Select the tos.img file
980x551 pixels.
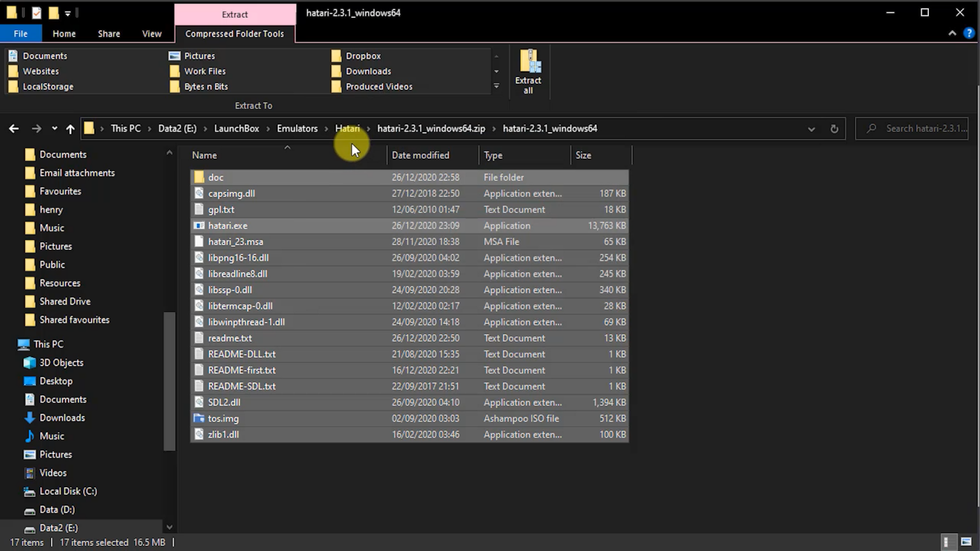223,419
